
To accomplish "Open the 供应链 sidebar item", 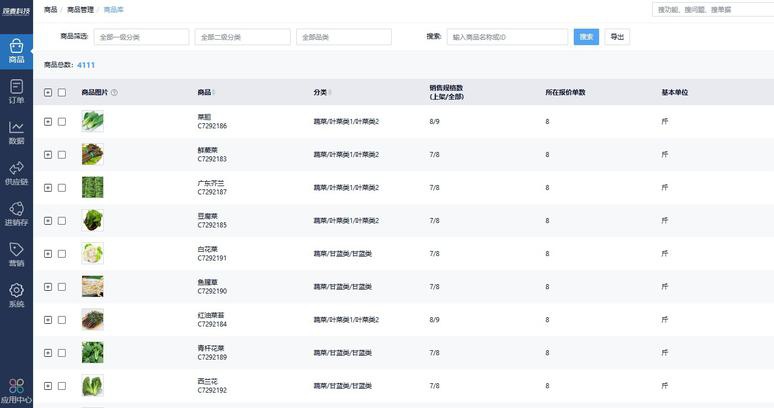I will [x=16, y=173].
